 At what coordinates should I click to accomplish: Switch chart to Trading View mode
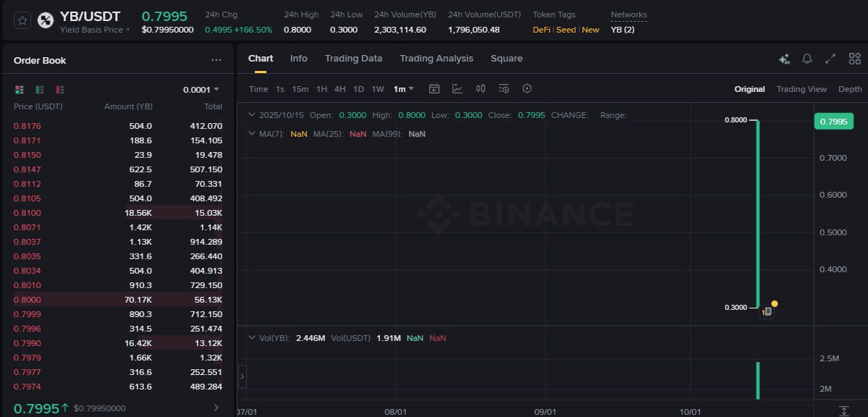click(x=801, y=89)
